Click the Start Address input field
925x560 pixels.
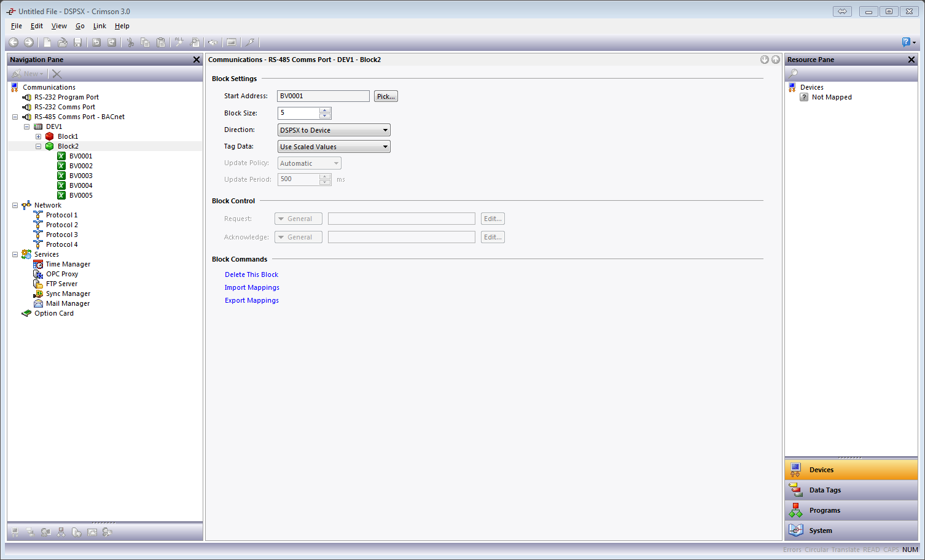click(324, 96)
